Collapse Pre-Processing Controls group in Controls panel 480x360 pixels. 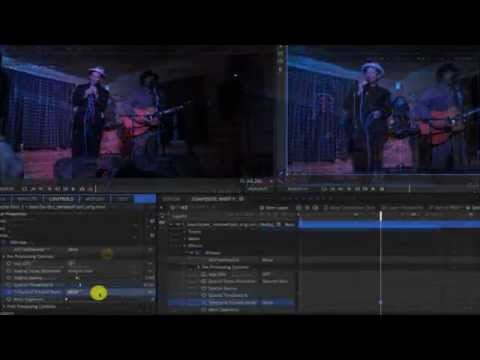point(4,257)
